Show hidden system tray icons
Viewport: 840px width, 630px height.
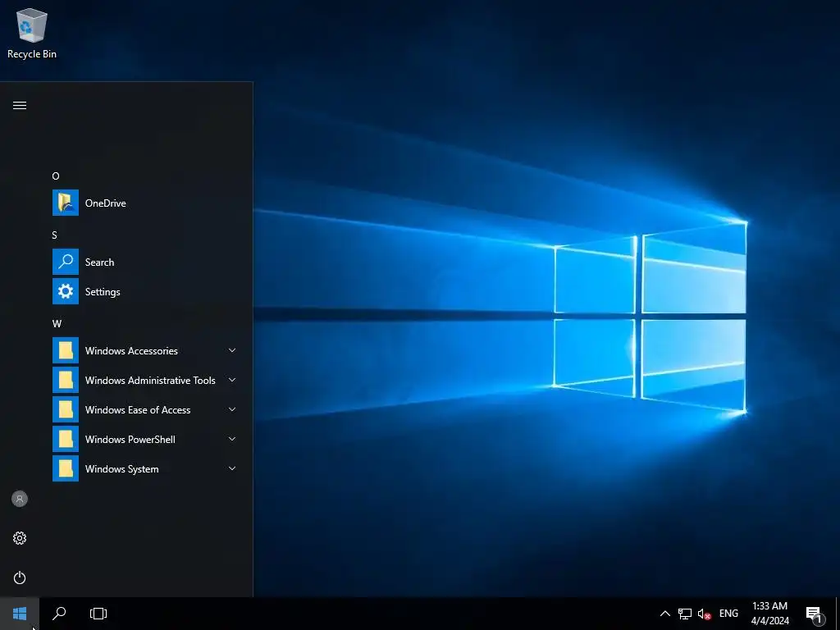(664, 614)
